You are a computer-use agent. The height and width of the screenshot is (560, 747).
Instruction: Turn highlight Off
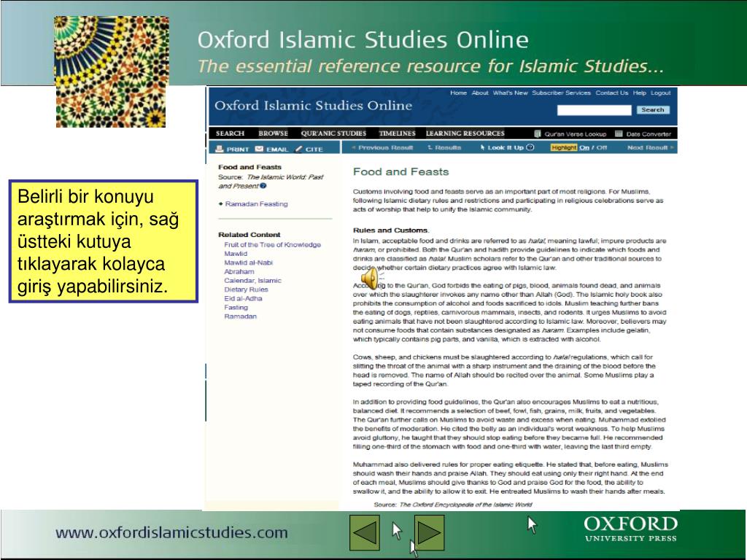point(602,147)
